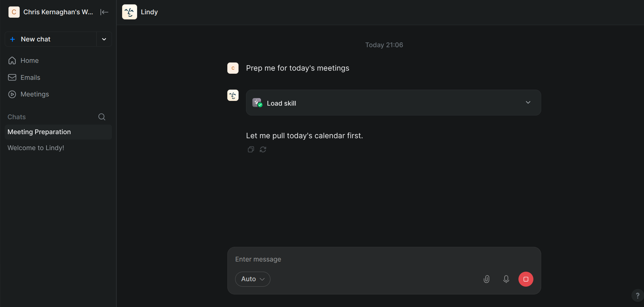
Task: Click the microphone voice input icon
Action: pos(506,279)
